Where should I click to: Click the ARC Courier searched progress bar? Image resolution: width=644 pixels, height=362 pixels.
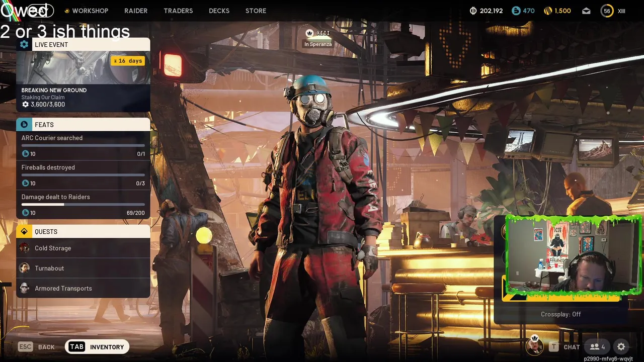point(83,146)
